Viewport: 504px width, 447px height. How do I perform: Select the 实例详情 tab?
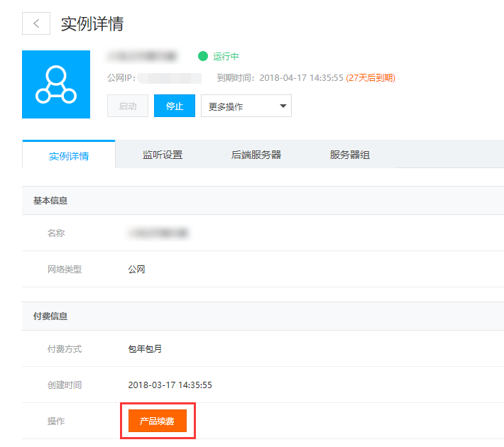[x=69, y=155]
